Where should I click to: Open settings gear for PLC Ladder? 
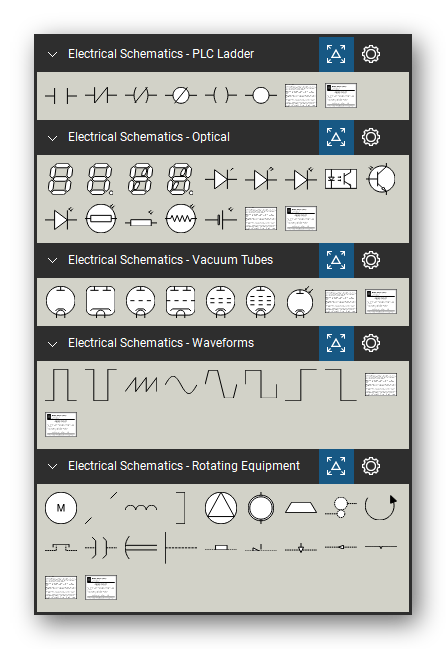click(x=371, y=54)
